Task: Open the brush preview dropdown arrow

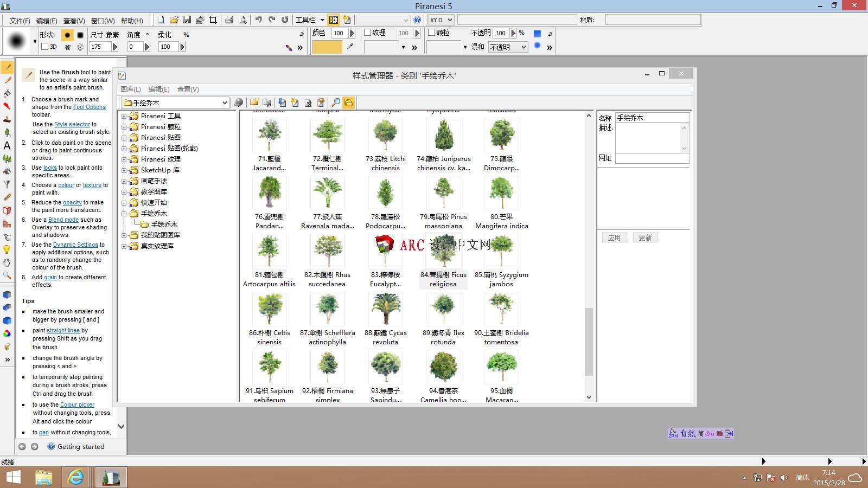Action: coord(35,41)
